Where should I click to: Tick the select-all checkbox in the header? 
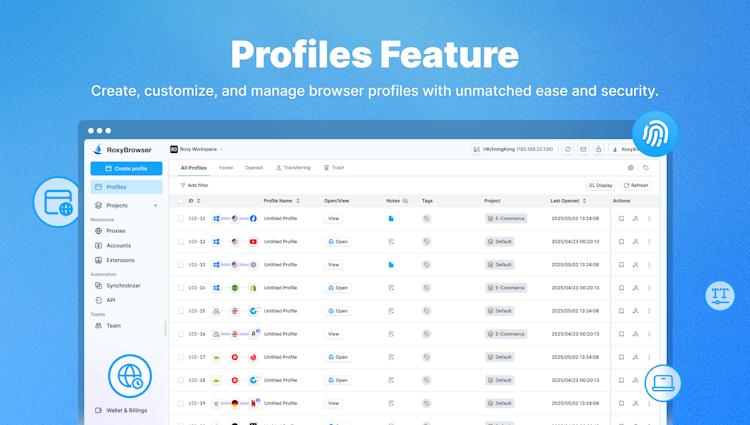click(x=181, y=201)
